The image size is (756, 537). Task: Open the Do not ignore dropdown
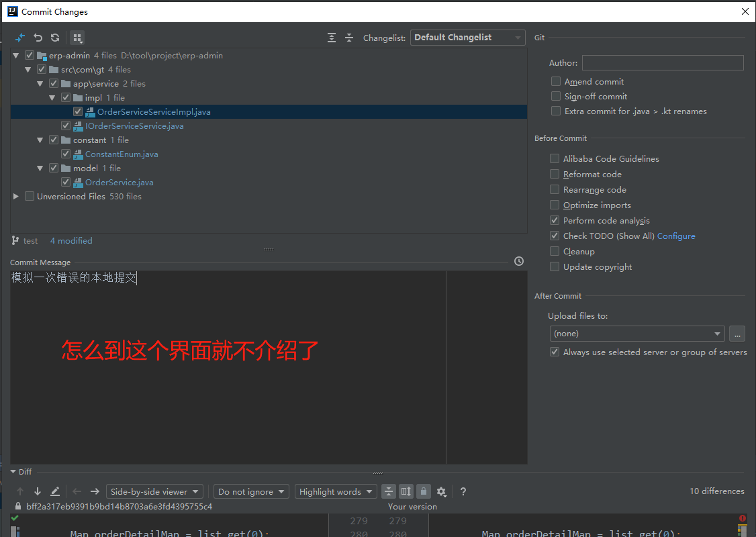pyautogui.click(x=251, y=491)
